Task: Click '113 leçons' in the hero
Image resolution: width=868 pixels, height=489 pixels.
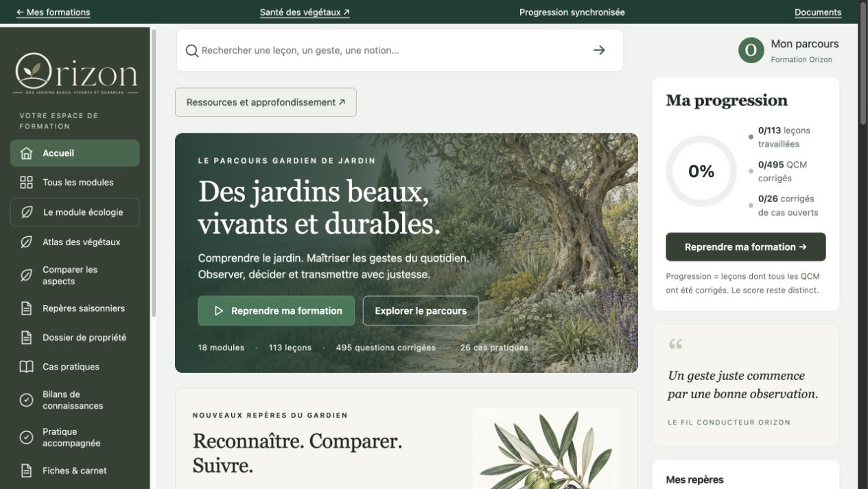Action: [x=290, y=348]
